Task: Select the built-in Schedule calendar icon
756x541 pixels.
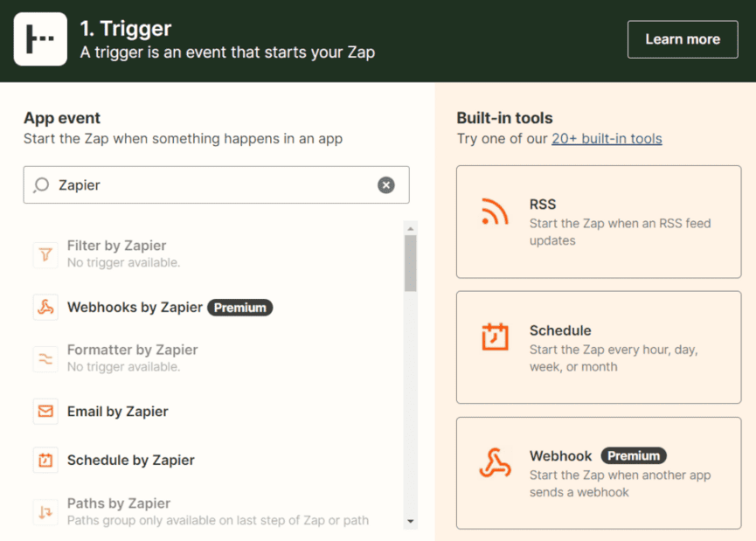Action: (495, 336)
